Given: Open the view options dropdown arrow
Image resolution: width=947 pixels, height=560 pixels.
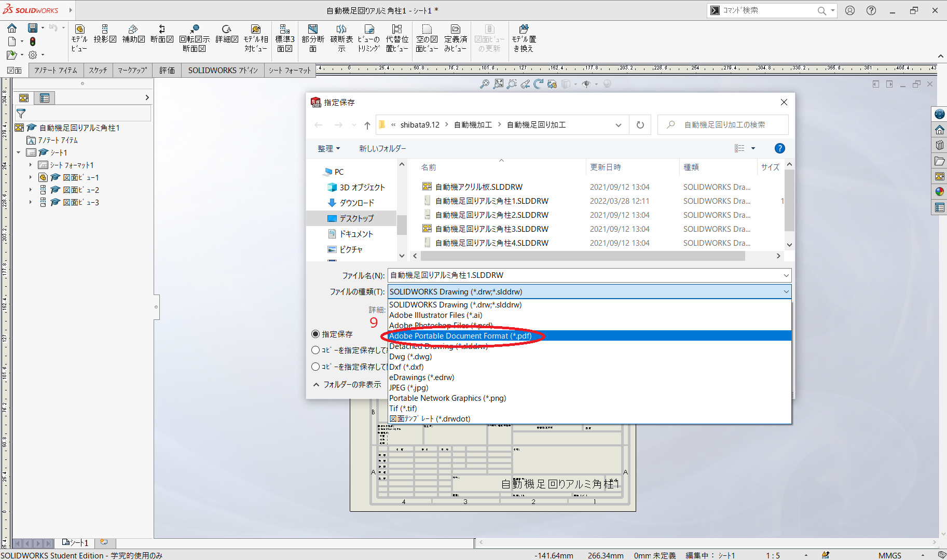Looking at the screenshot, I should tap(753, 148).
